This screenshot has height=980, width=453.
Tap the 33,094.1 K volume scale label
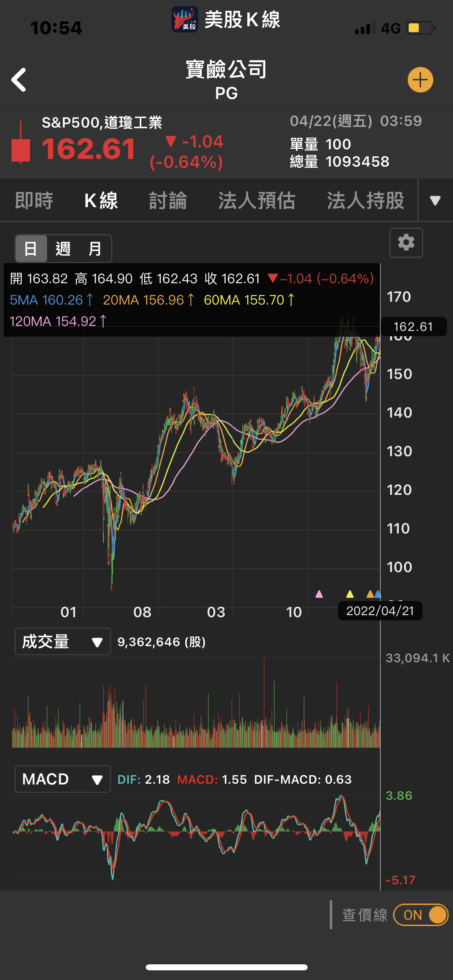[418, 658]
